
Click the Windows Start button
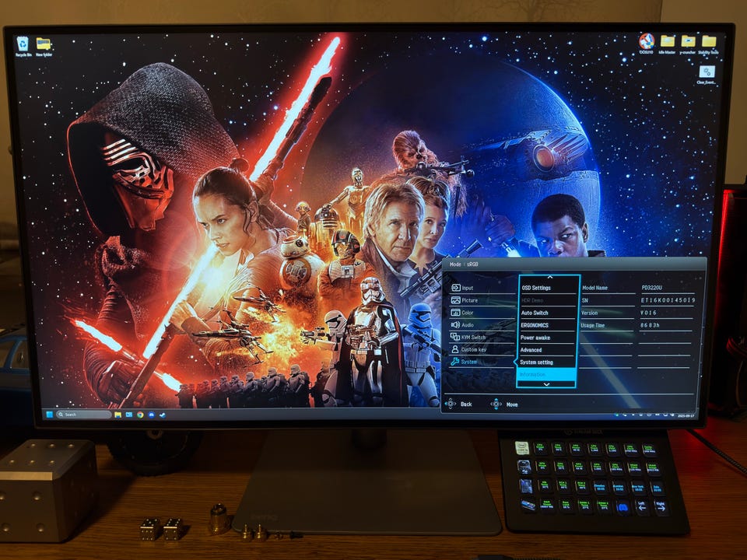[49, 415]
